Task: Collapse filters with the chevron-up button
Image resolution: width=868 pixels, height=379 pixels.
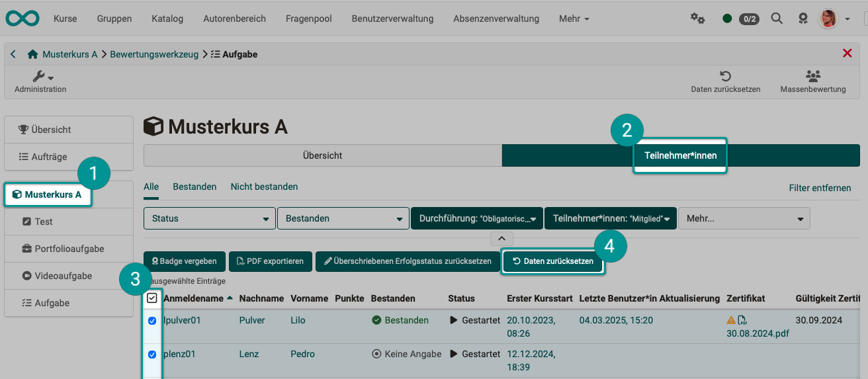Action: click(501, 238)
